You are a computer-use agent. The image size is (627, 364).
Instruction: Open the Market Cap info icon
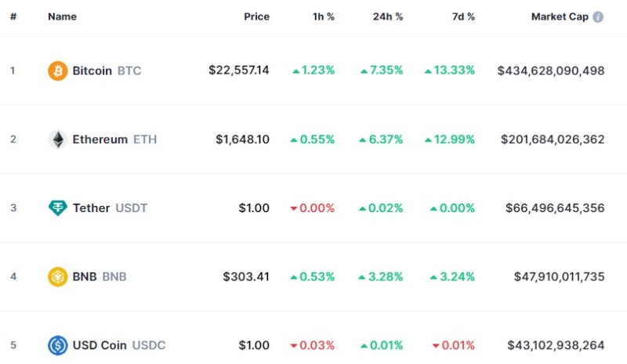tap(598, 16)
